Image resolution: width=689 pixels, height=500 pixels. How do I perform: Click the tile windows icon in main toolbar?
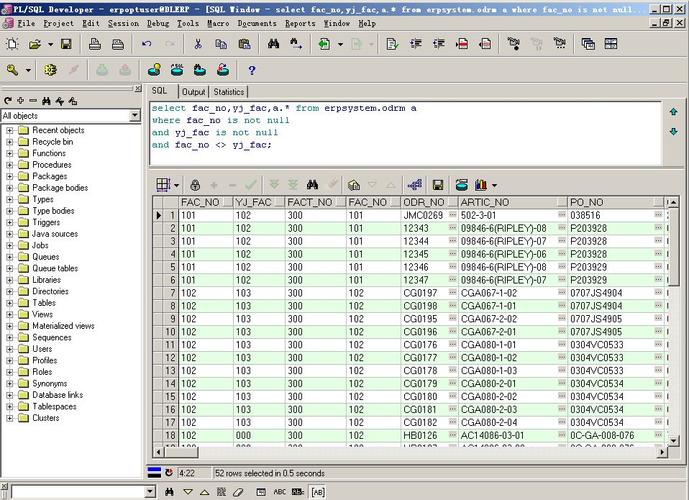pos(611,44)
